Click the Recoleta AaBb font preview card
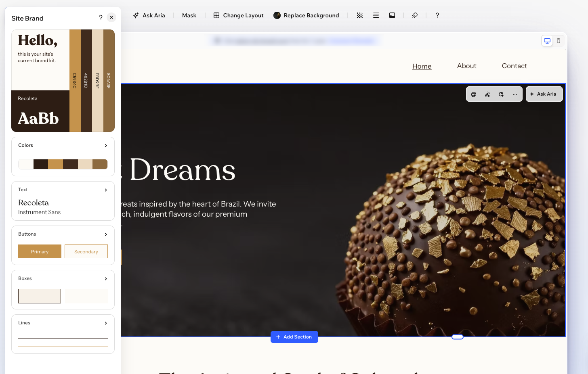The width and height of the screenshot is (588, 374). click(40, 111)
